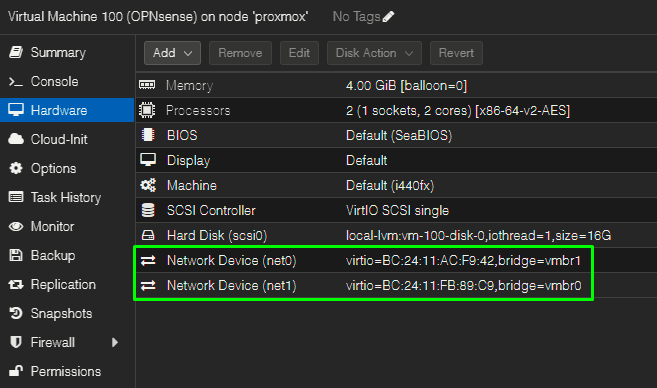Click the No Tags label
Viewport: 657px width, 388px height.
pos(357,17)
